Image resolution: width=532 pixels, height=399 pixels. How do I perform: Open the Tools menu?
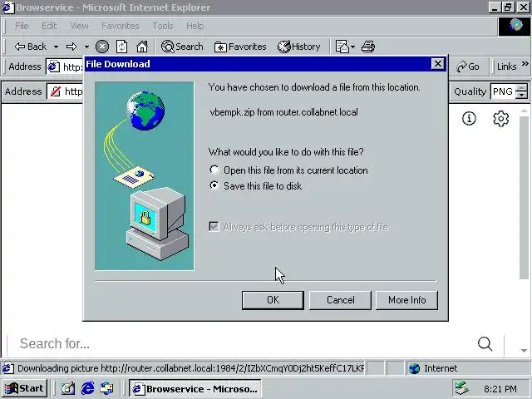point(163,26)
